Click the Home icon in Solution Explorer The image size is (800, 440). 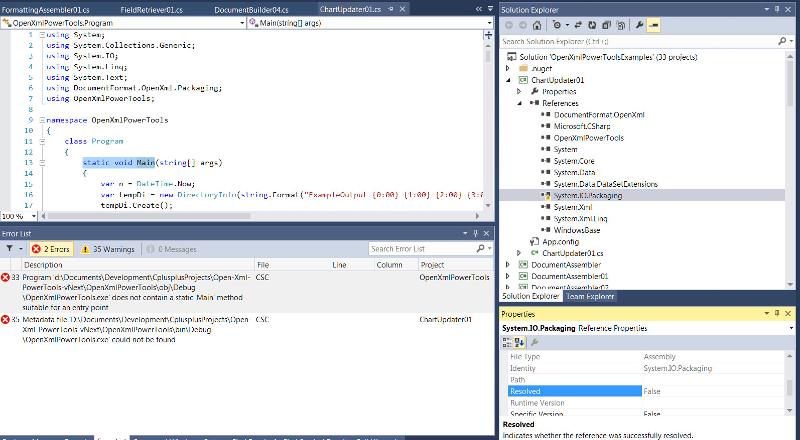pyautogui.click(x=538, y=24)
